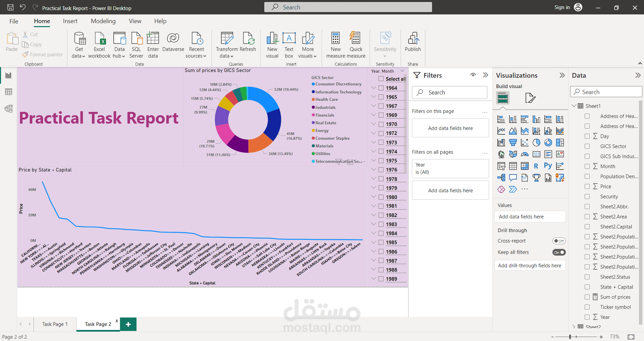Collapse the Filters pane
Image resolution: width=644 pixels, height=341 pixels.
[x=485, y=75]
